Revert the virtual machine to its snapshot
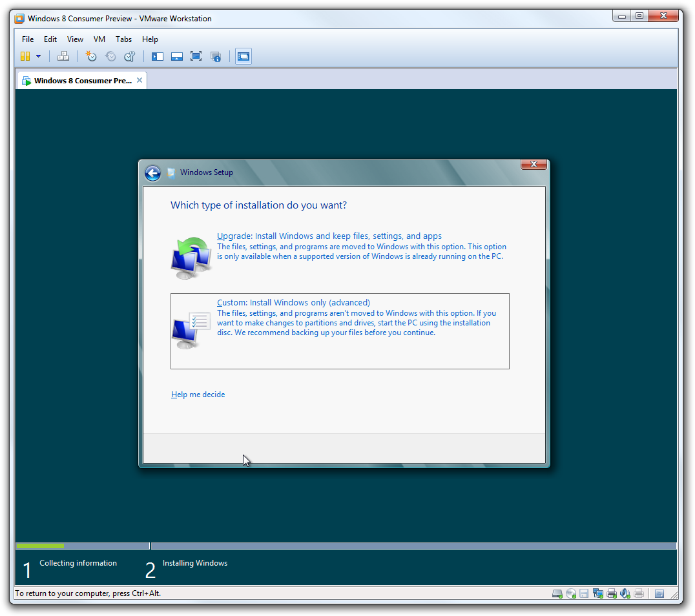Screen dimensions: 695x616 110,56
